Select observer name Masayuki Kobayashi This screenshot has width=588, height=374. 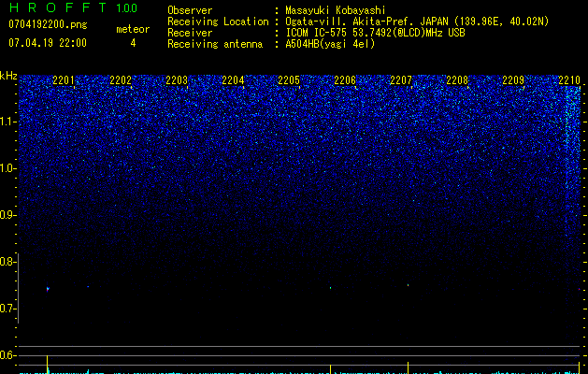pyautogui.click(x=336, y=10)
